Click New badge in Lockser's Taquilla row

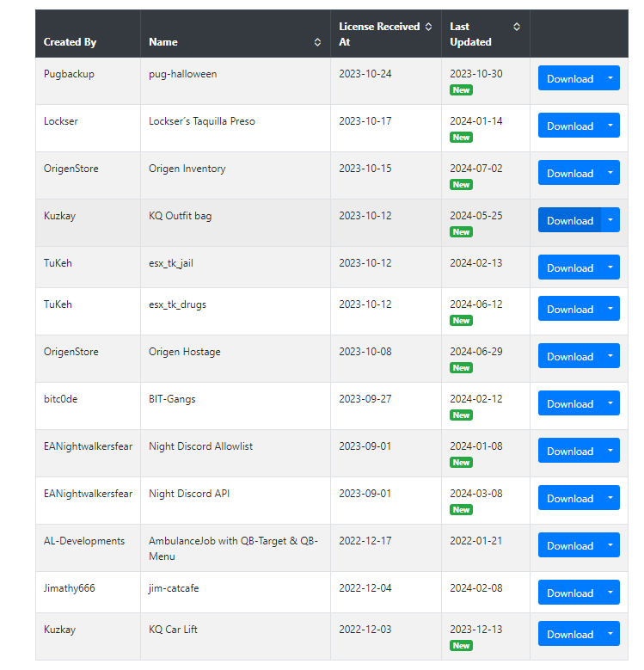point(461,138)
